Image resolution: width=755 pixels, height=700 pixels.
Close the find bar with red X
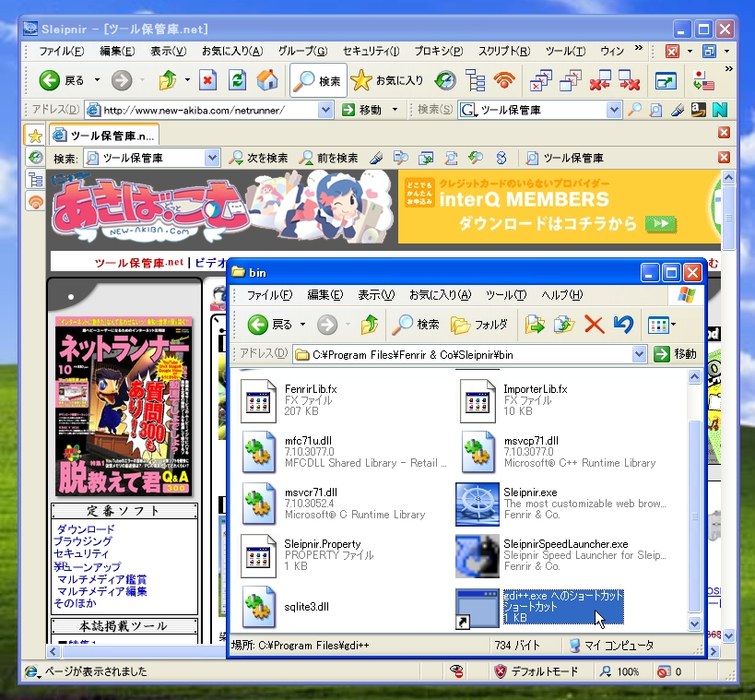tap(724, 158)
